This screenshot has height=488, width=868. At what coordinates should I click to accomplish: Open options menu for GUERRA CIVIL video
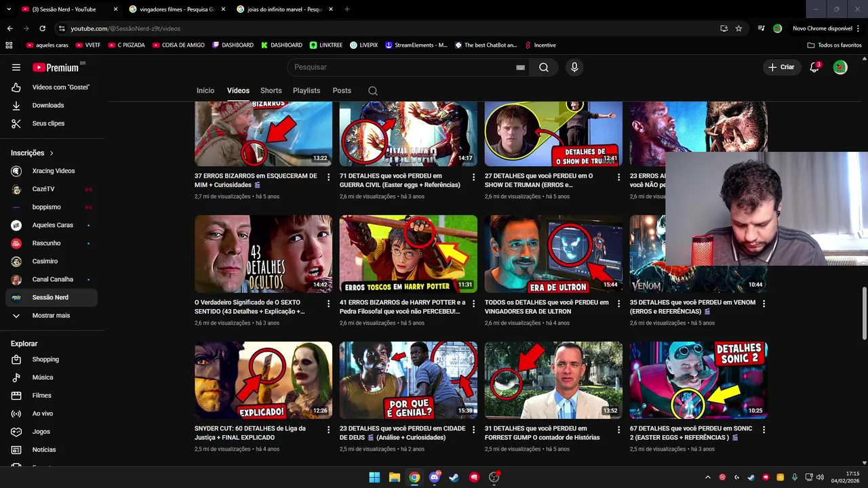[474, 177]
